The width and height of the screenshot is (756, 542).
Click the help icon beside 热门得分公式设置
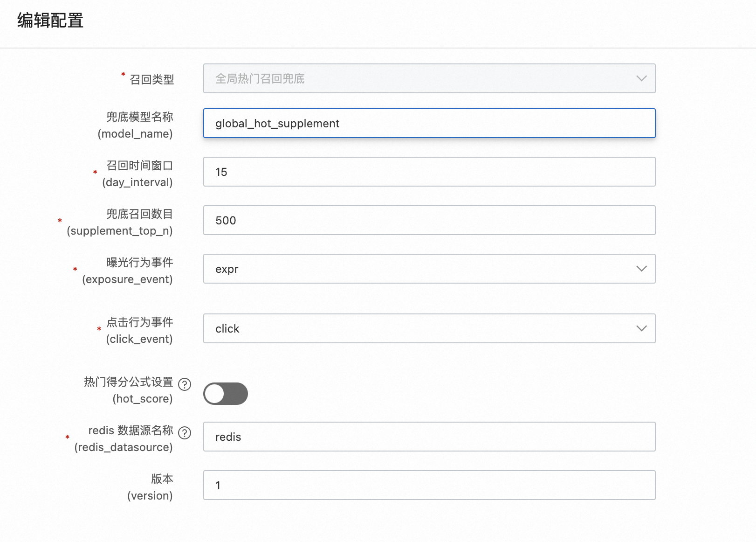coord(185,384)
